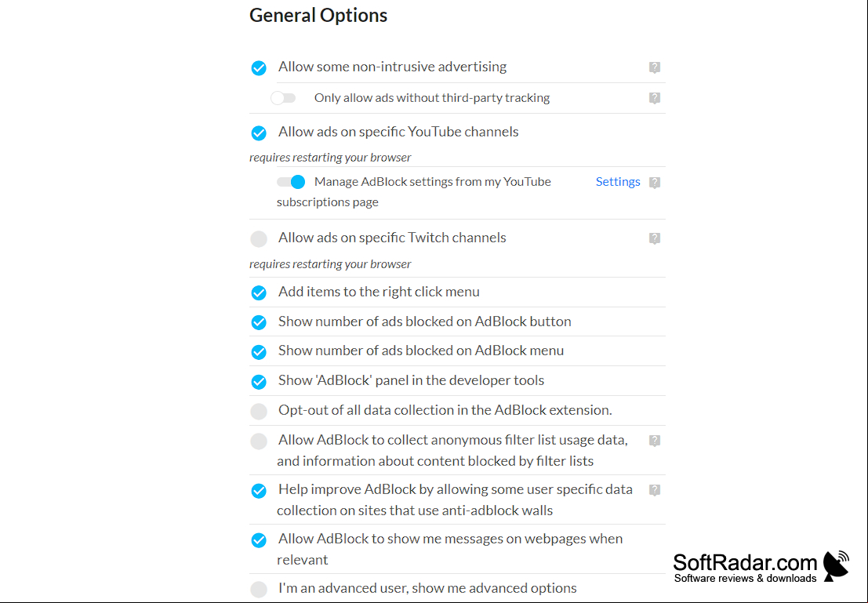
Task: Uncheck Allow some non-intrusive advertising
Action: pos(259,68)
